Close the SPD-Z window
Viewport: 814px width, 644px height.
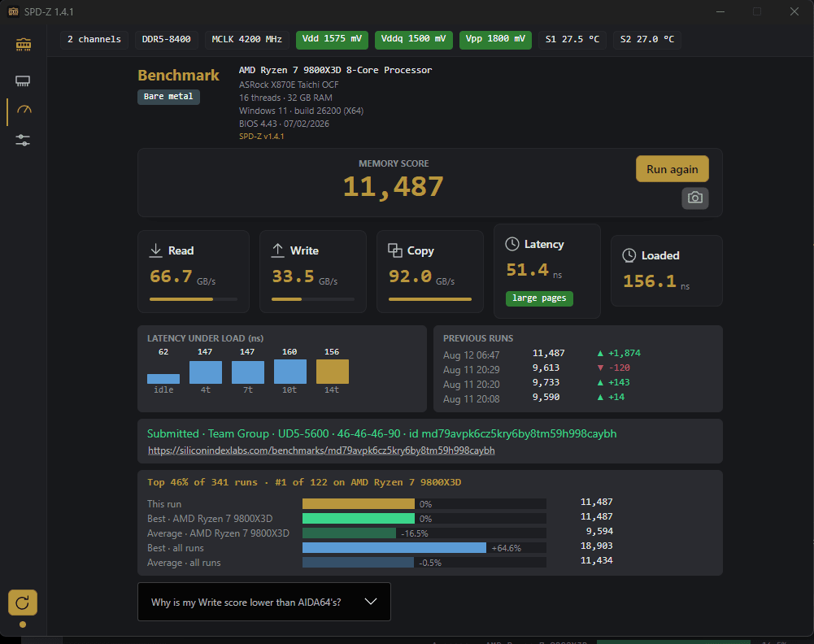pos(794,11)
